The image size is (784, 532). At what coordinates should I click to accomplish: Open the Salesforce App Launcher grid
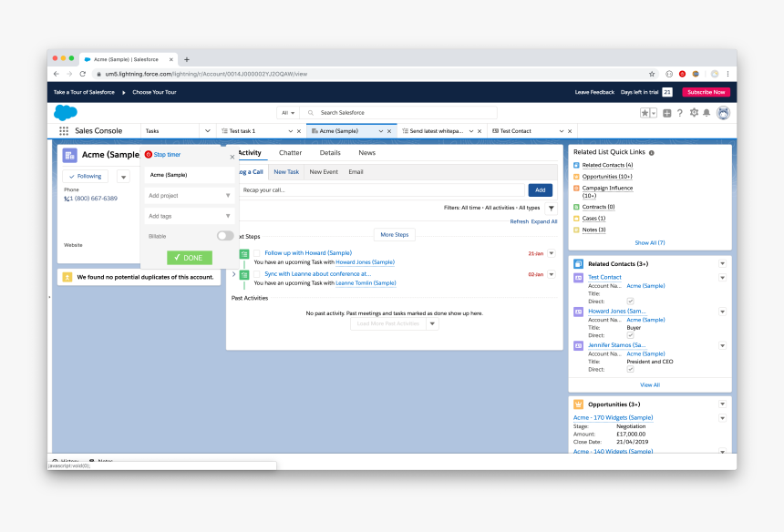pos(64,131)
